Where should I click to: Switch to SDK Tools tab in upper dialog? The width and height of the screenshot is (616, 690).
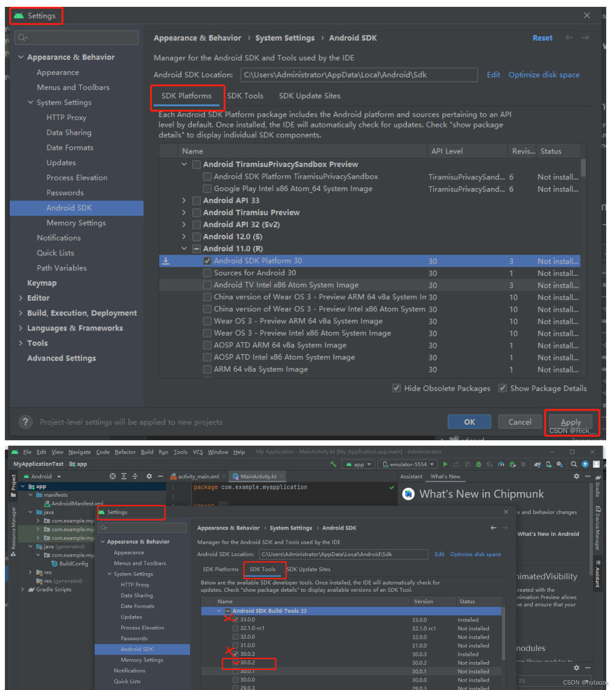point(245,96)
